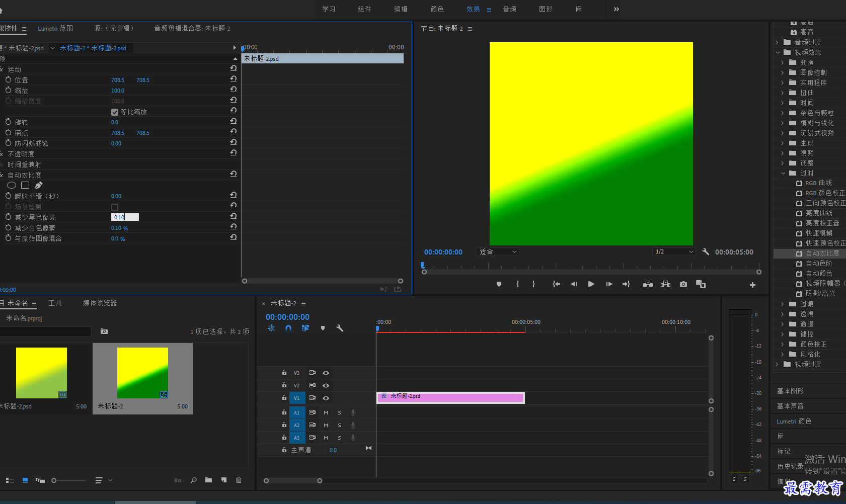Image resolution: width=846 pixels, height=504 pixels.
Task: Go to Out point in program monitor
Action: (626, 284)
